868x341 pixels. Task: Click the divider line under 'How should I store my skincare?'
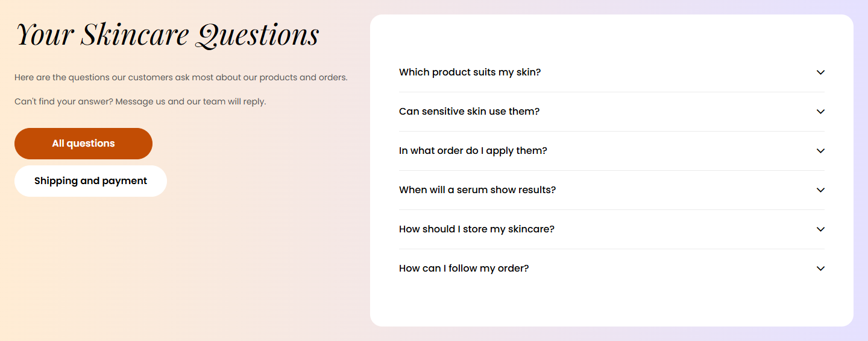(612, 249)
